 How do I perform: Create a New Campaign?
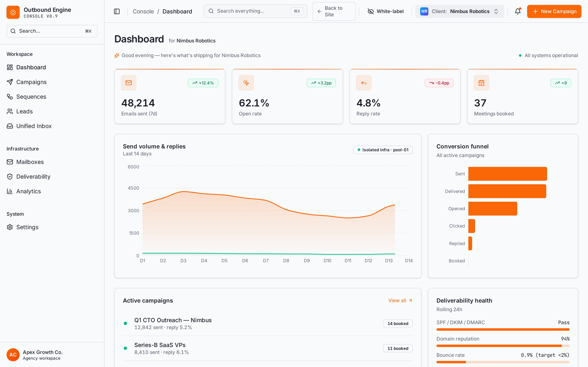[554, 11]
